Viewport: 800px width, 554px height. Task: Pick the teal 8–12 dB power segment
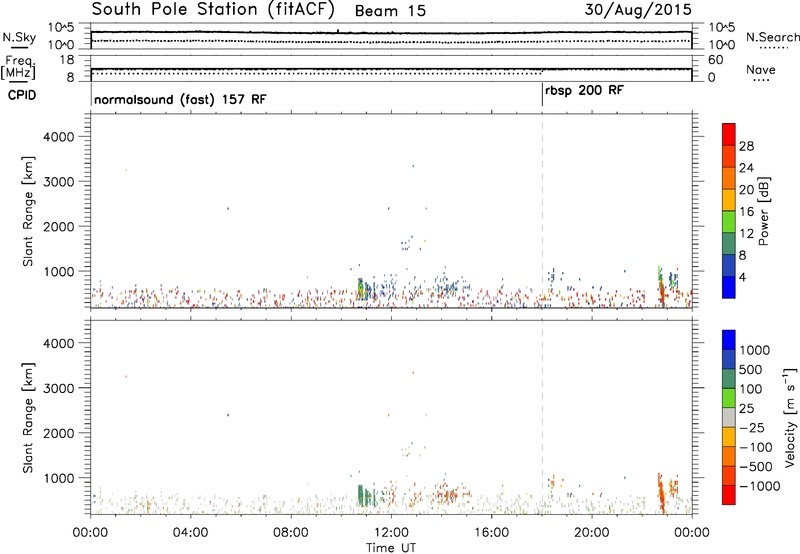coord(729,244)
